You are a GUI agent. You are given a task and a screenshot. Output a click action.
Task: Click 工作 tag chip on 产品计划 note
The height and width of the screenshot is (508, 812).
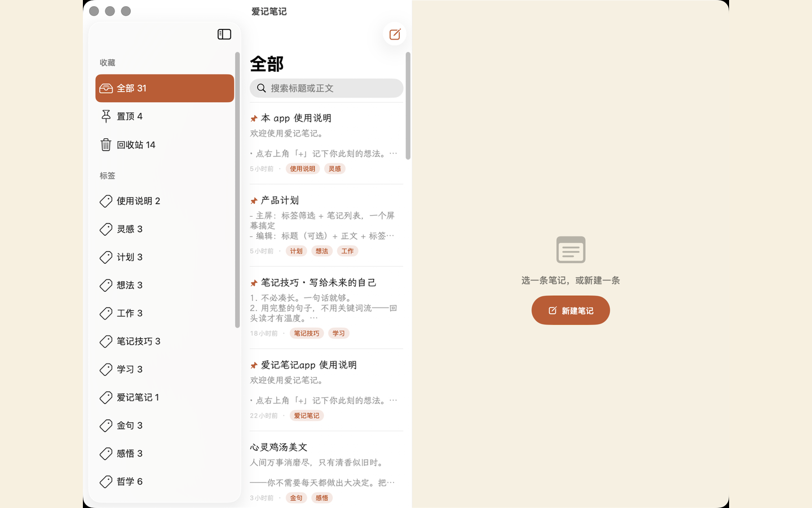tap(348, 251)
